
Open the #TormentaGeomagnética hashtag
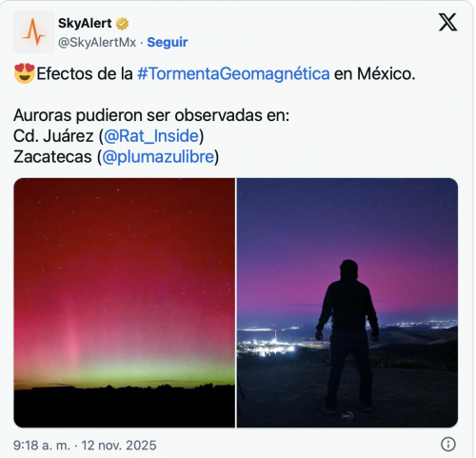(x=233, y=73)
